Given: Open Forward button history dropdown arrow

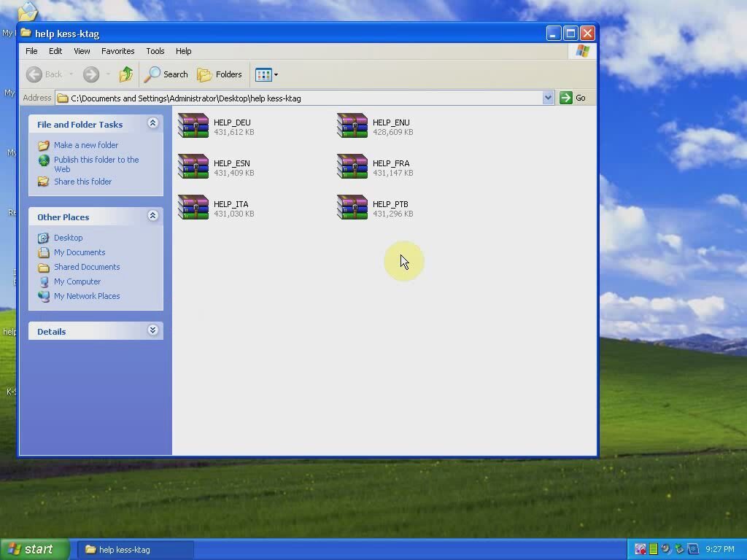Looking at the screenshot, I should click(108, 74).
